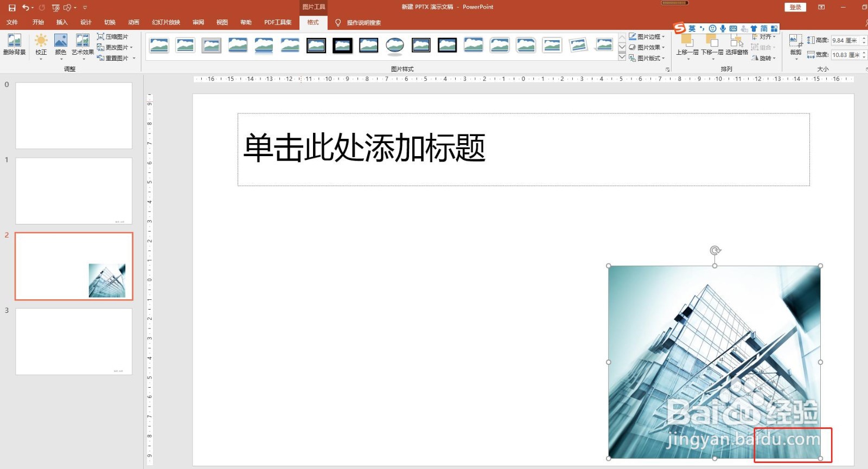Open the PDF工具集 tab
This screenshot has width=868, height=469.
click(x=278, y=22)
